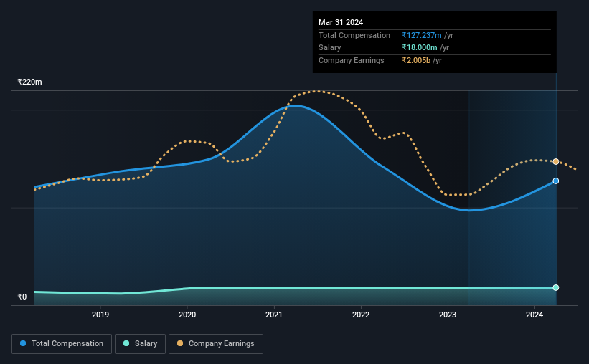Click the teal dot in Salary legend
This screenshot has width=589, height=364.
point(126,343)
